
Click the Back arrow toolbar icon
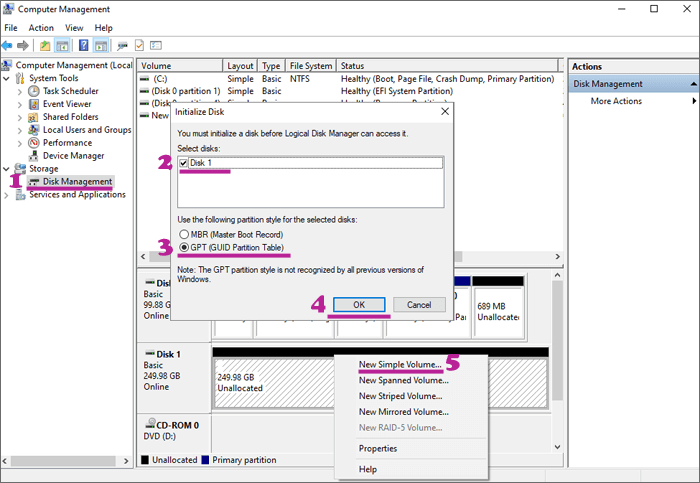coord(7,46)
